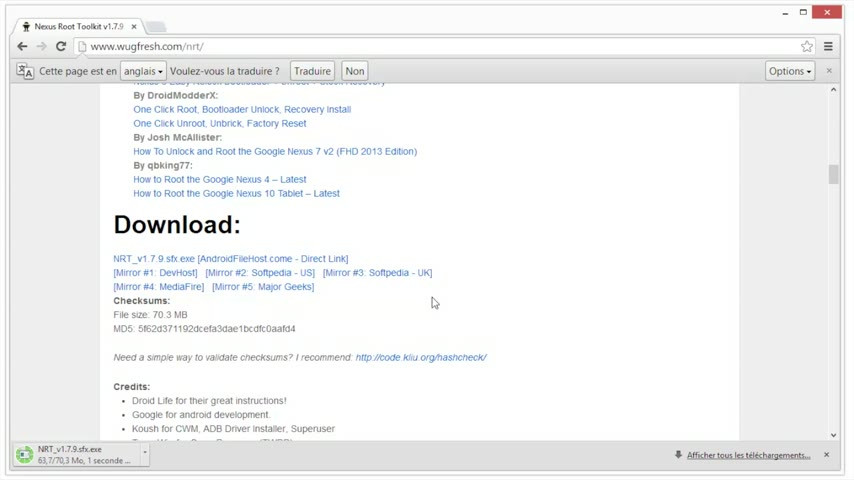This screenshot has height=480, width=854.
Task: Click the By qbking77: label
Action: click(x=163, y=166)
